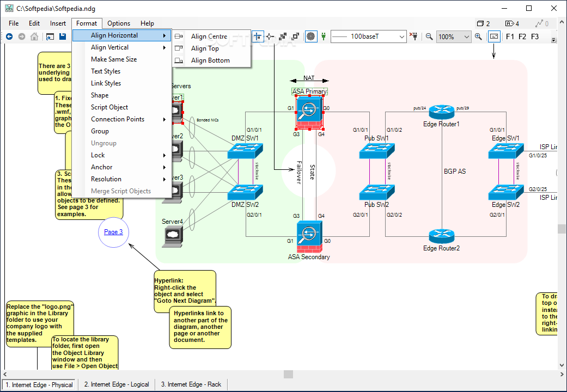Select the ASA Secondary firewall object
The image size is (567, 392).
pos(309,237)
